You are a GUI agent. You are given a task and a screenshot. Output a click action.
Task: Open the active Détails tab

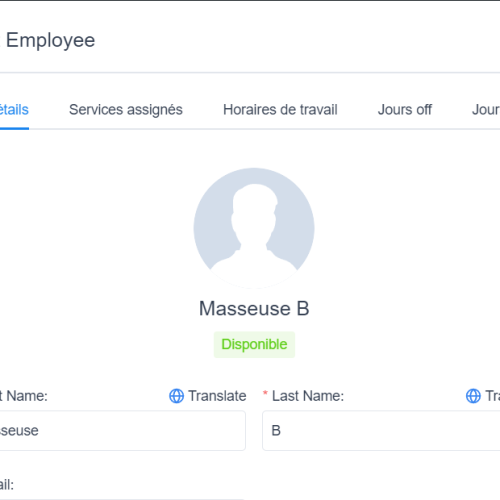14,110
